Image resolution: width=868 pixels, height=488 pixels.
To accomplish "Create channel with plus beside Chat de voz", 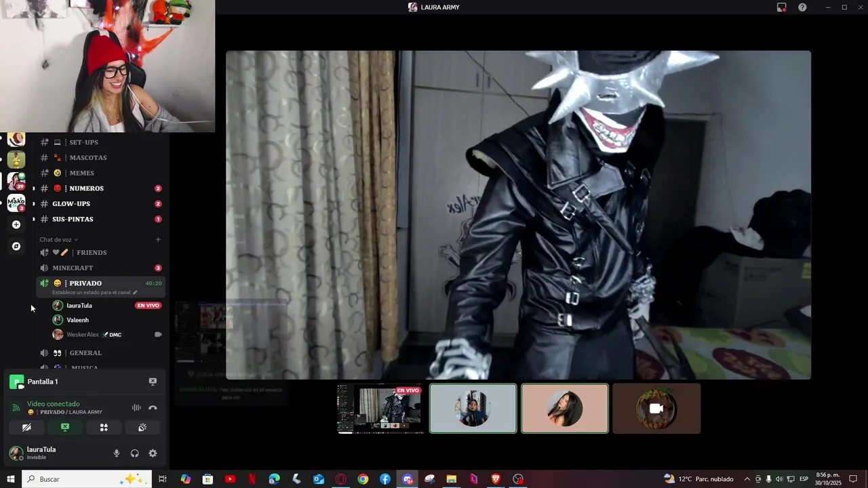I will tap(158, 239).
